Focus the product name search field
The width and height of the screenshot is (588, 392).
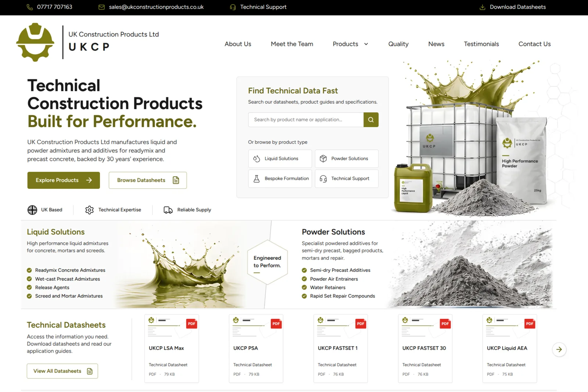pyautogui.click(x=306, y=120)
